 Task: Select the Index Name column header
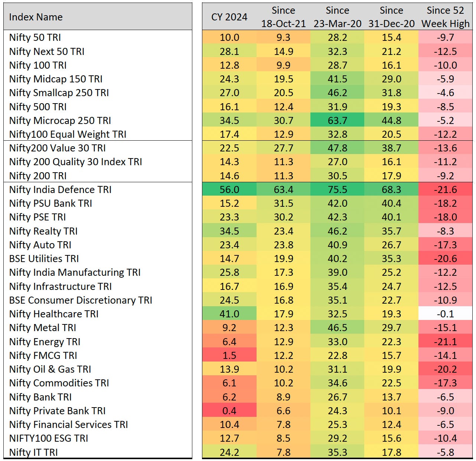[36, 17]
